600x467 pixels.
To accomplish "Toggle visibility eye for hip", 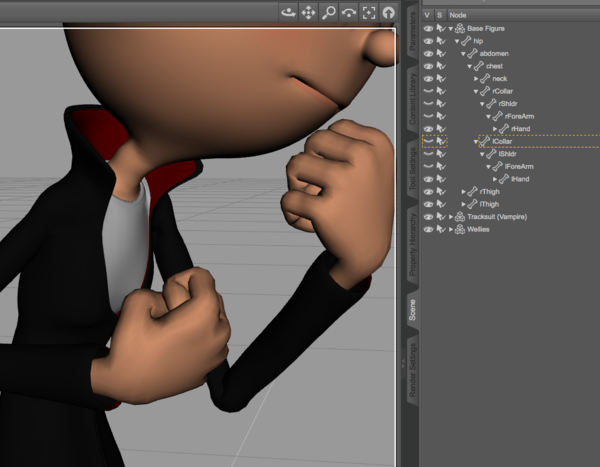I will 428,41.
